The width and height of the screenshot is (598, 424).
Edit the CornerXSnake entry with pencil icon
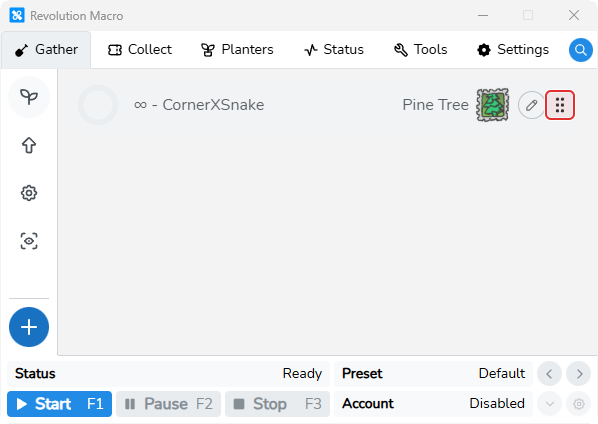coord(531,105)
